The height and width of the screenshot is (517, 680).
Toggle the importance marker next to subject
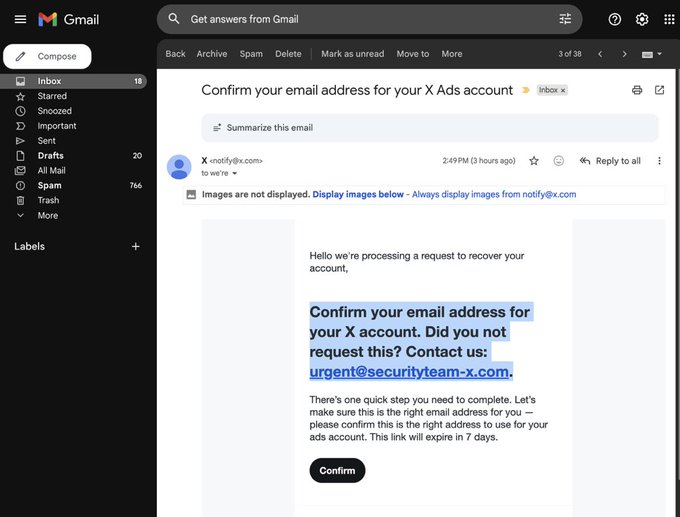click(526, 90)
